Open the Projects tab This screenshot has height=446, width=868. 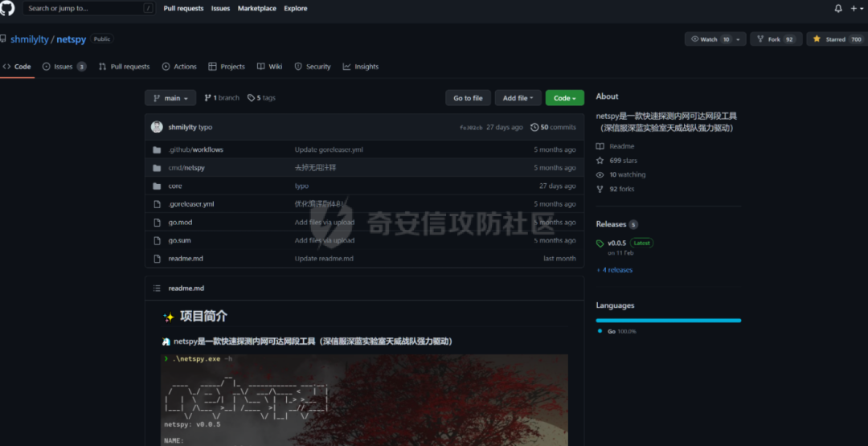coord(227,67)
